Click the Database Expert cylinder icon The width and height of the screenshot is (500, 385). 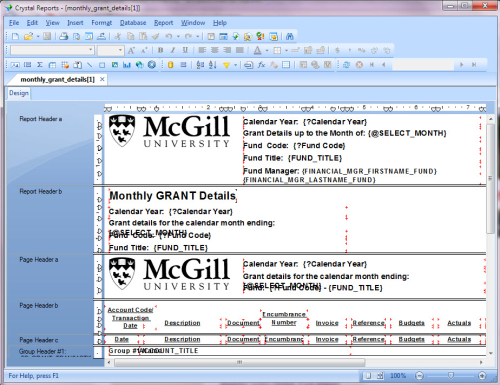tap(170, 65)
